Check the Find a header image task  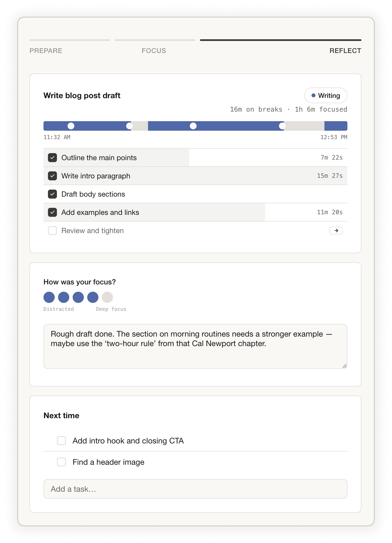[61, 462]
